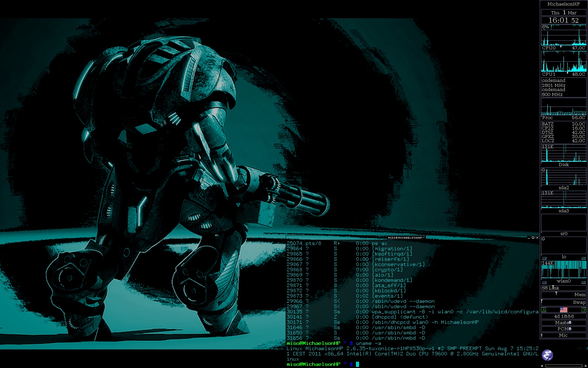Click the '4d 18:56' uptime panel
Viewport: 588px width, 368px height.
click(563, 316)
